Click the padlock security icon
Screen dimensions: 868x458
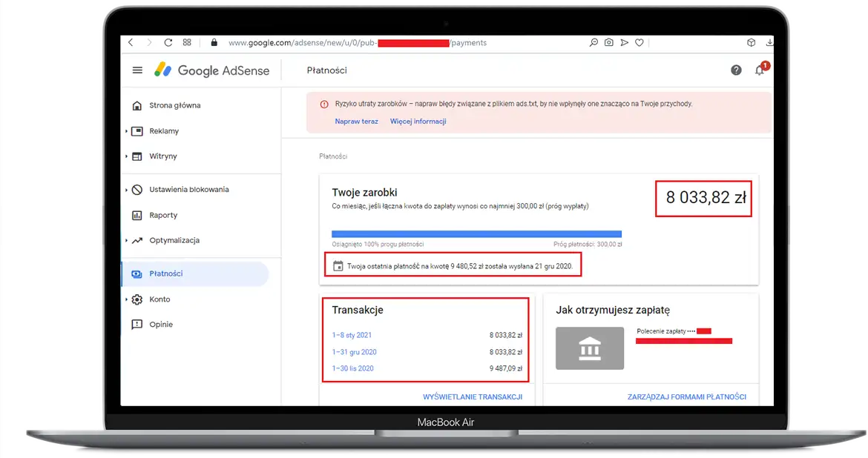[214, 42]
